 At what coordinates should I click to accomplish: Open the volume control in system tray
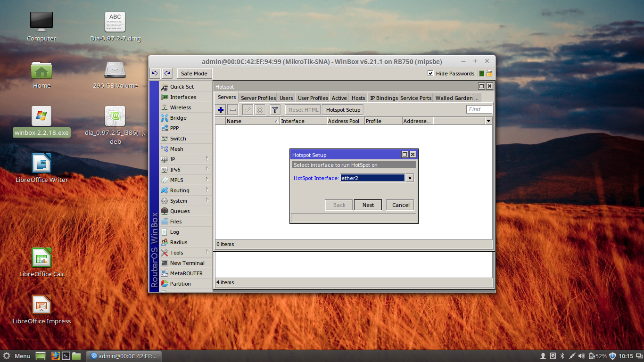click(x=581, y=356)
